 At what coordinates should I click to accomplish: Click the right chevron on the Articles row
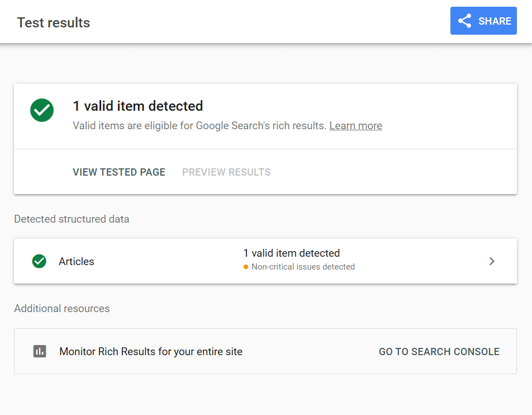(x=492, y=261)
